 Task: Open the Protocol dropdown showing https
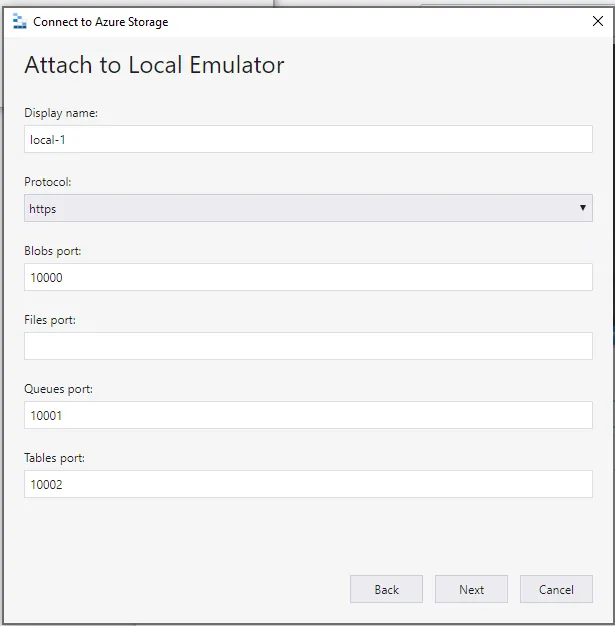(x=308, y=208)
